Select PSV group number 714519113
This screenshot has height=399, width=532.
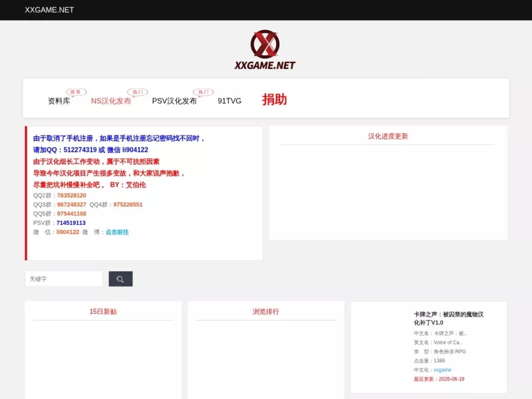point(71,223)
